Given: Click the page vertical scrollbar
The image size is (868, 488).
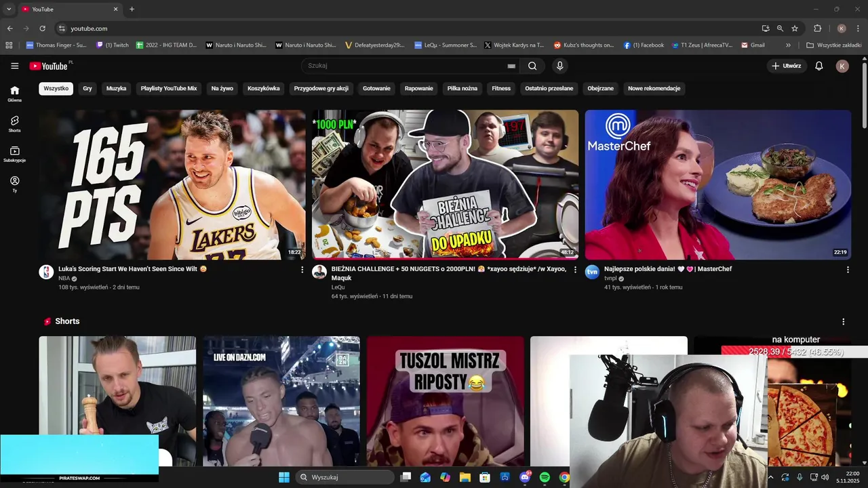Looking at the screenshot, I should point(864,95).
